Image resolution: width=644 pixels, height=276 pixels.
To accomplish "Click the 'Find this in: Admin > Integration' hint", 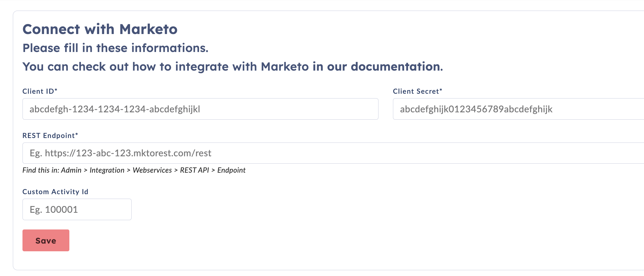I will (134, 170).
